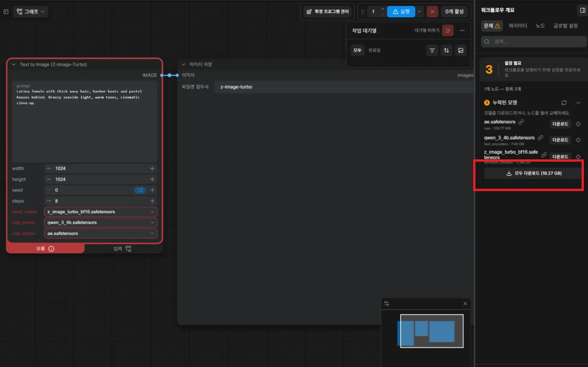Cancel the current run with the red X
The image size is (588, 367).
tap(432, 11)
